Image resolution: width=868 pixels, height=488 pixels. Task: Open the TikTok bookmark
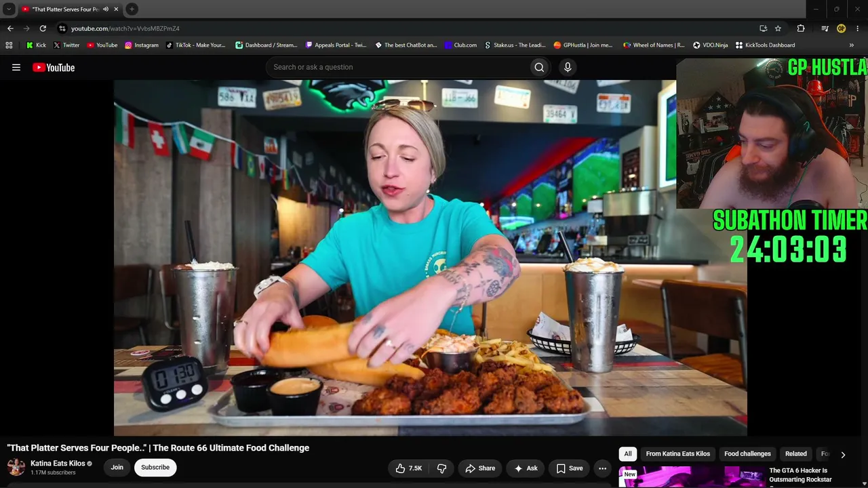click(195, 45)
